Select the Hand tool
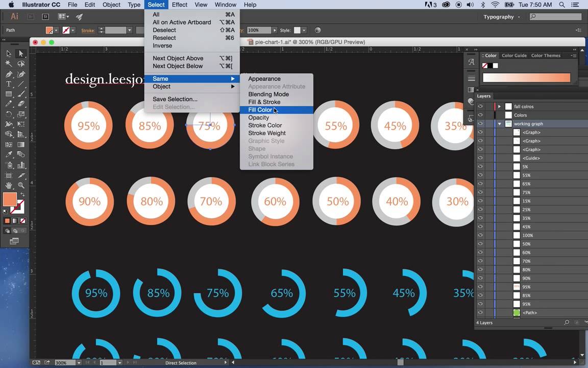This screenshot has height=368, width=588. coord(9,185)
